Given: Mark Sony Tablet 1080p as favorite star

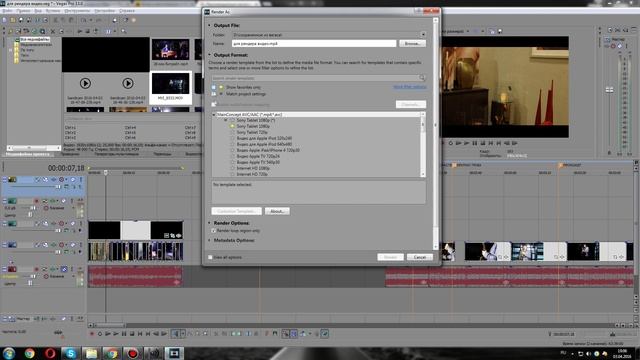Looking at the screenshot, I should point(232,127).
